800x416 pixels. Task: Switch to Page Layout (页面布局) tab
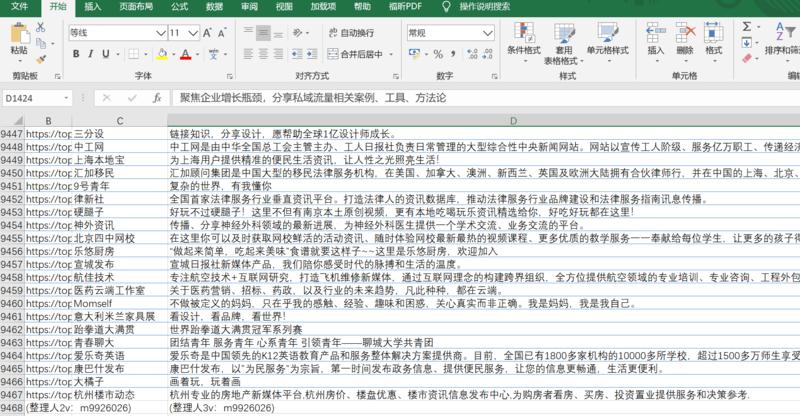(136, 7)
